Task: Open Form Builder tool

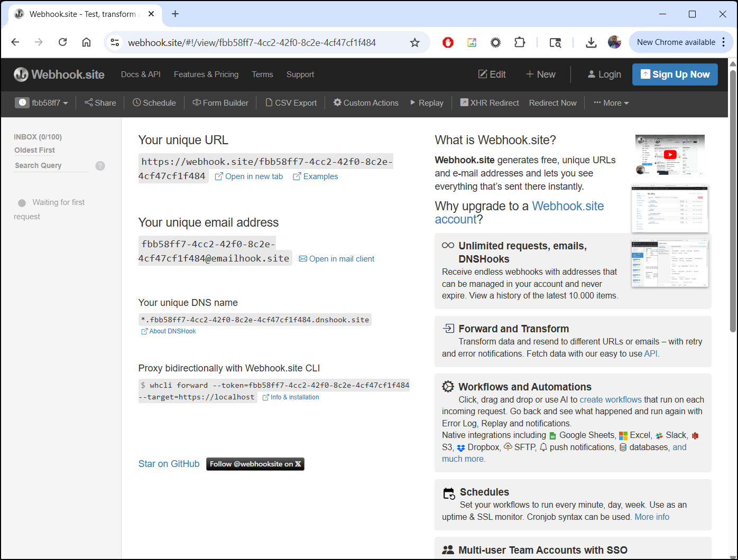Action: (x=220, y=103)
